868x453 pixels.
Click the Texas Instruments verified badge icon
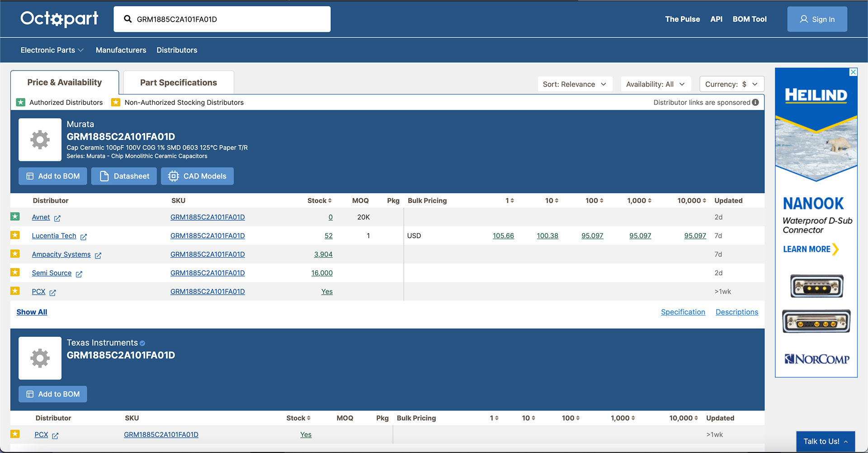(x=142, y=343)
